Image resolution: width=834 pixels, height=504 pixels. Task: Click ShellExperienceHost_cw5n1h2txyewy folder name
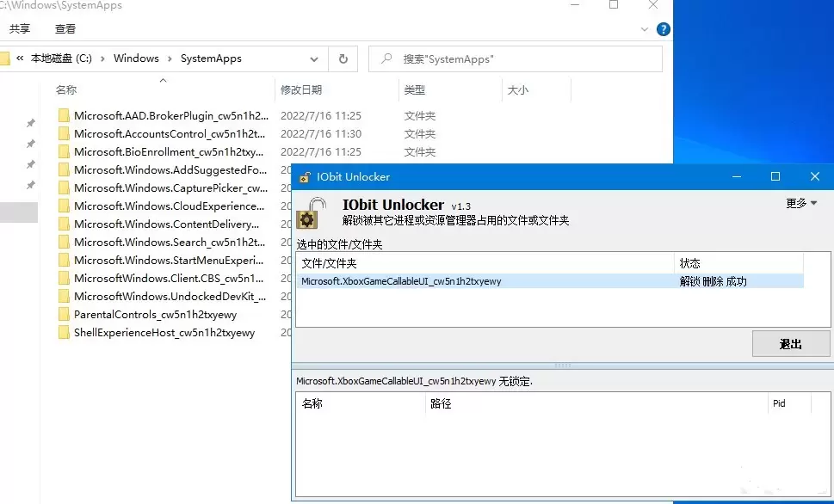(164, 333)
